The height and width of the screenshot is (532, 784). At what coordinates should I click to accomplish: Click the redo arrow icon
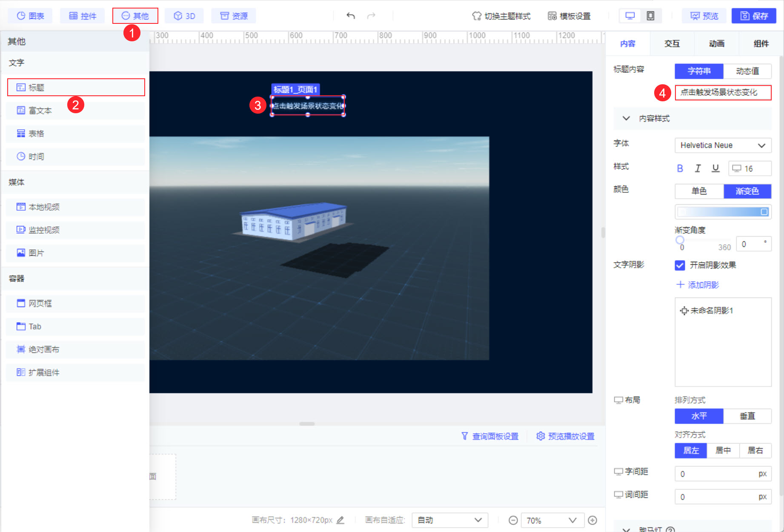click(x=371, y=16)
